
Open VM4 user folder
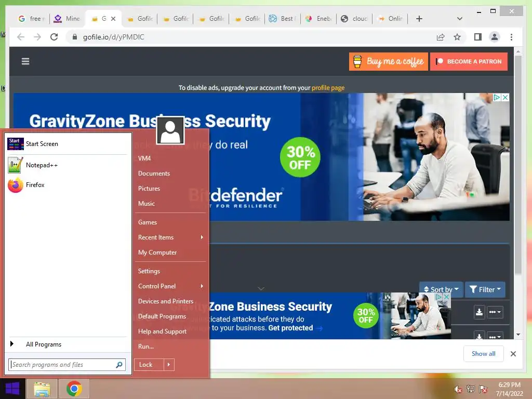tap(144, 158)
